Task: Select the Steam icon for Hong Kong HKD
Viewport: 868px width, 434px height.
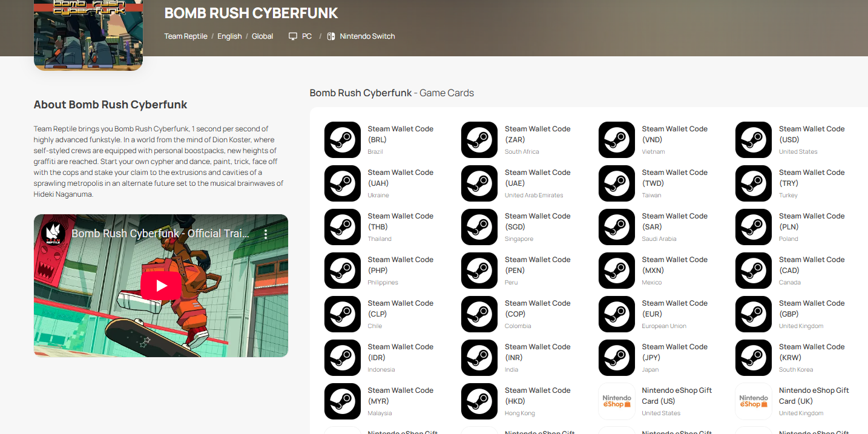Action: coord(479,401)
